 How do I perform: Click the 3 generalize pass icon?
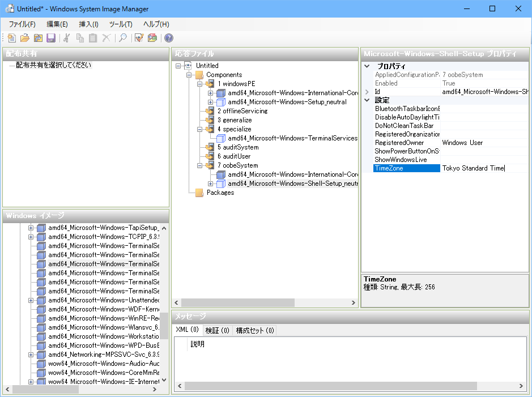(x=210, y=120)
